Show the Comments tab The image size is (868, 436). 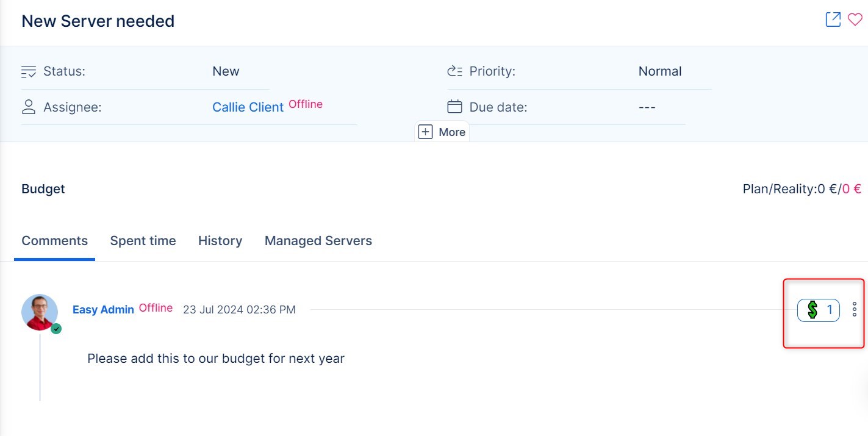tap(54, 241)
